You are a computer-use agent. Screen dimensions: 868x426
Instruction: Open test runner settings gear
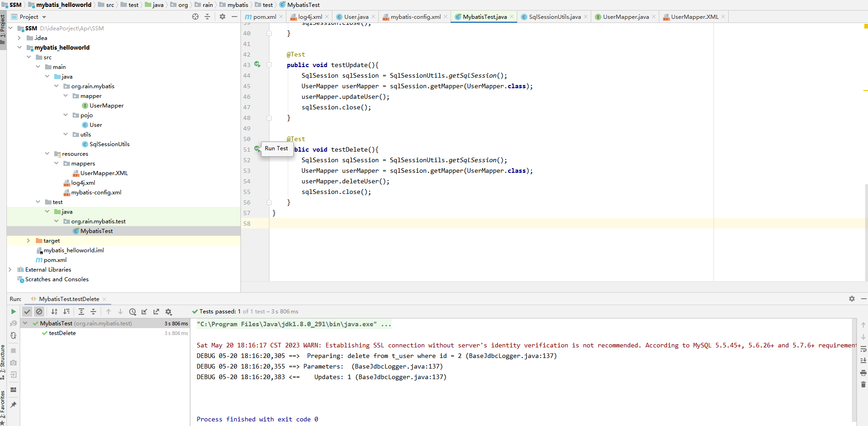pyautogui.click(x=168, y=312)
